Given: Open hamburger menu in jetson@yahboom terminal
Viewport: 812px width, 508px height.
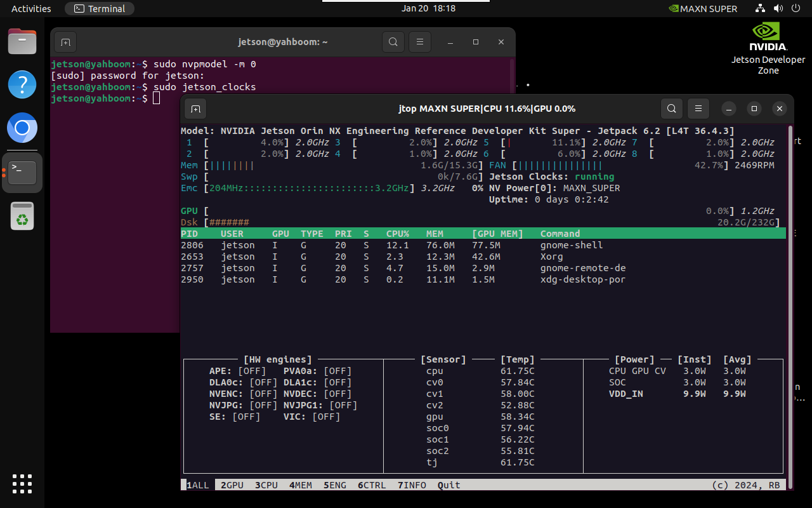Looking at the screenshot, I should [420, 42].
